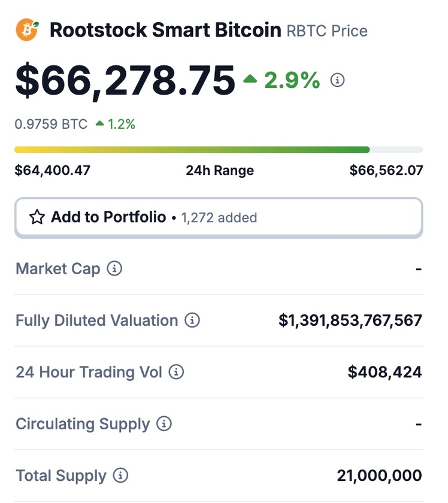This screenshot has width=448, height=503.
Task: Click the $66,562.07 range high value
Action: pos(386,170)
